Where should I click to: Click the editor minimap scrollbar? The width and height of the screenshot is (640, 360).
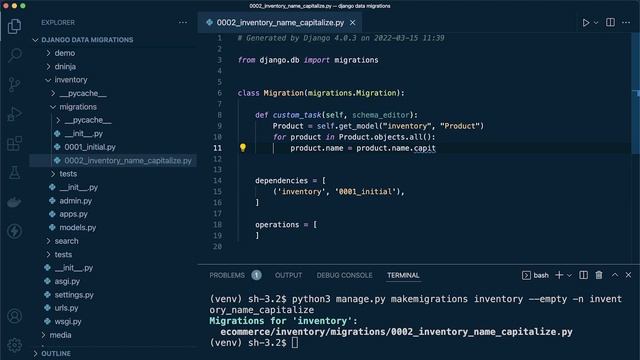pyautogui.click(x=636, y=94)
